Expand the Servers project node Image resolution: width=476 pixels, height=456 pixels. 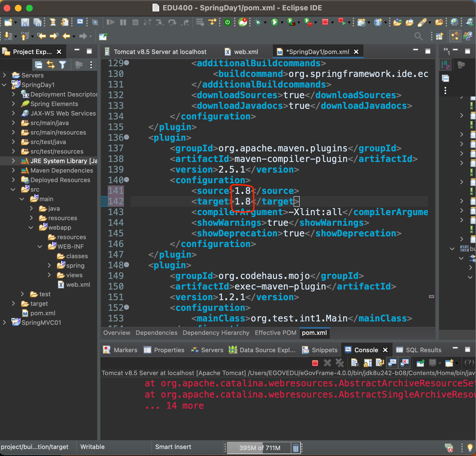[4, 75]
